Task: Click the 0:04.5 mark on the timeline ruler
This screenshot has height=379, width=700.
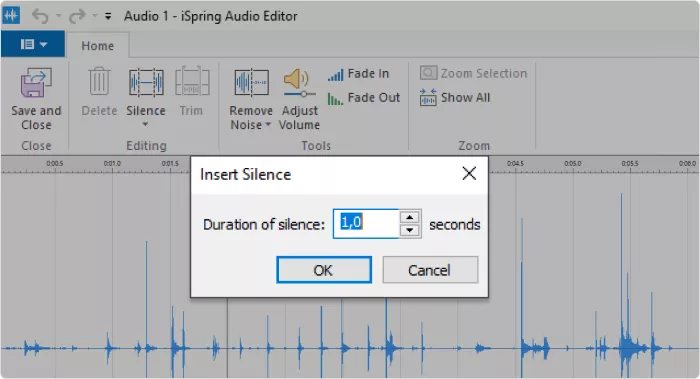Action: [515, 164]
